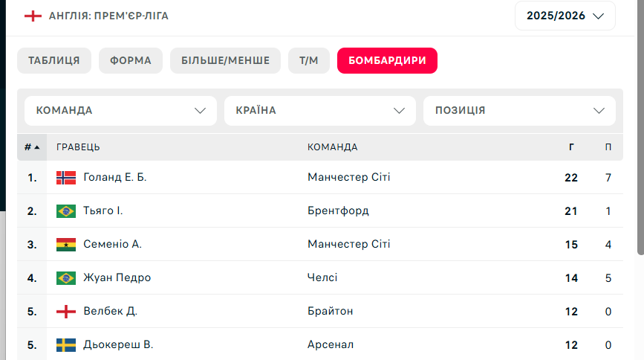The width and height of the screenshot is (644, 360).
Task: Click England flag beside Велбек Д.
Action: (x=65, y=312)
